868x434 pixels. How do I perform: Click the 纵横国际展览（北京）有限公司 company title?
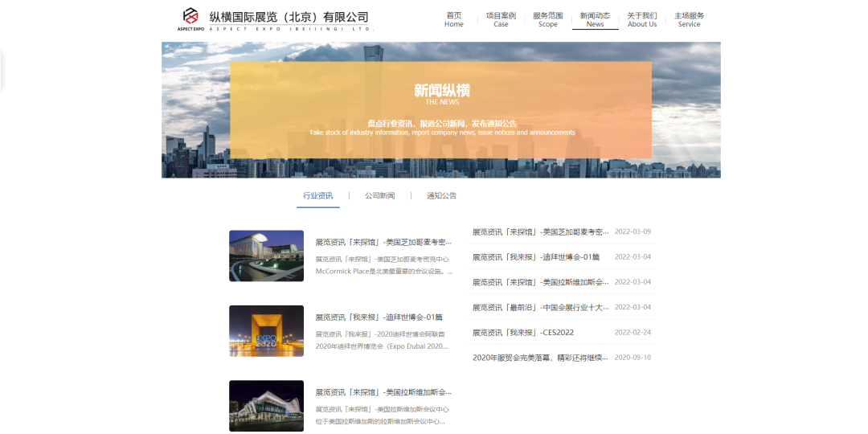click(289, 17)
